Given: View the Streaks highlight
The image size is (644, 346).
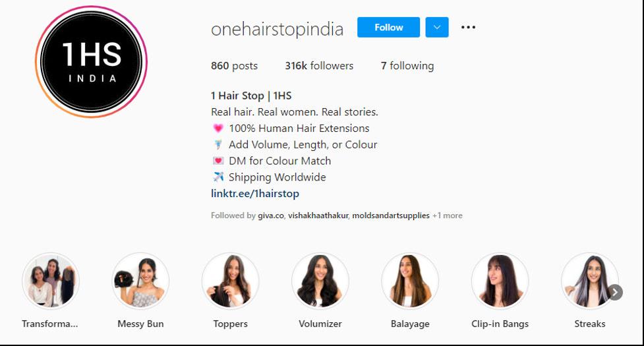Looking at the screenshot, I should 590,281.
